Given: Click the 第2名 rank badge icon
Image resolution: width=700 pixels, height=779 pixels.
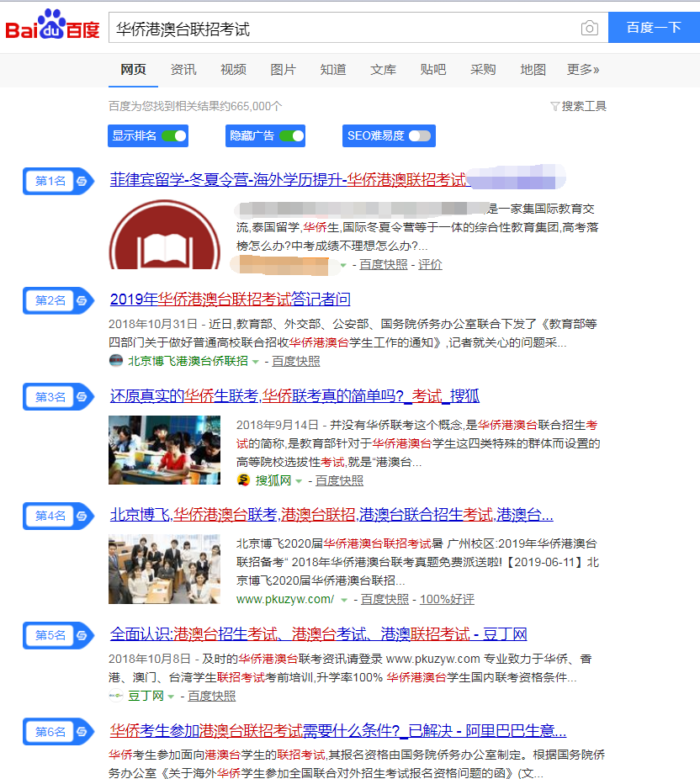Looking at the screenshot, I should (x=58, y=300).
